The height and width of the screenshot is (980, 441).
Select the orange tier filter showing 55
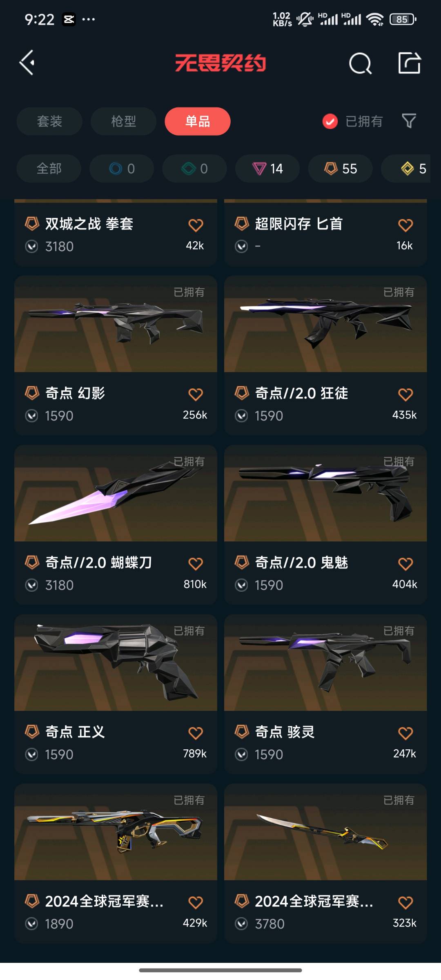[341, 169]
